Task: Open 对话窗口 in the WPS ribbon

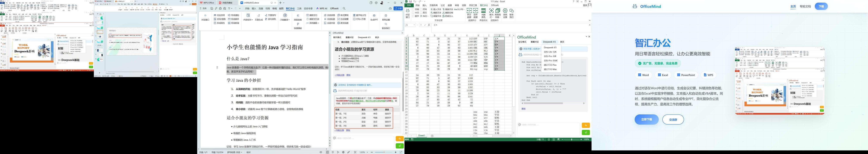Action: click(x=206, y=17)
